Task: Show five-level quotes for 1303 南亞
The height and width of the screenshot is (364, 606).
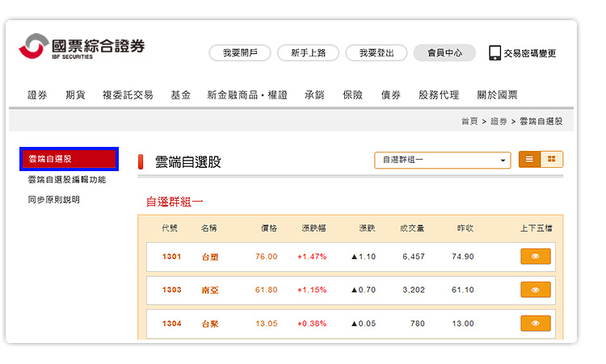Action: tap(535, 290)
